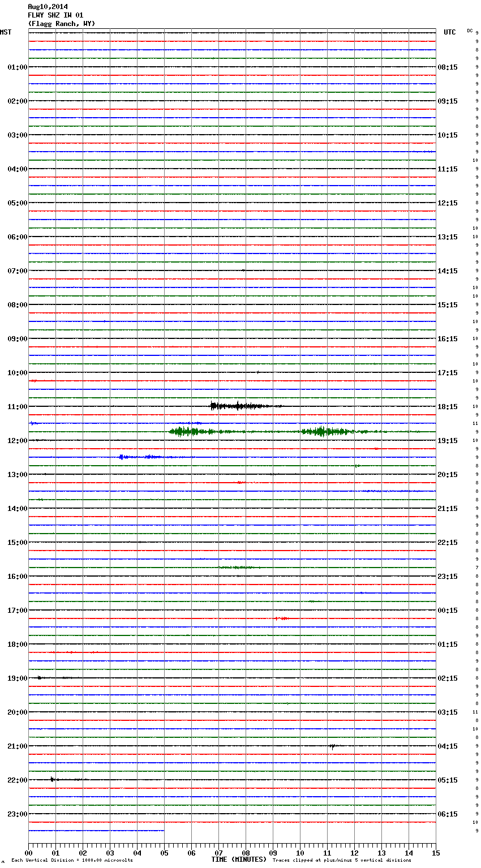Click the "20:15" UTC time label
Viewport: 481px width, 868px height.
coord(448,475)
